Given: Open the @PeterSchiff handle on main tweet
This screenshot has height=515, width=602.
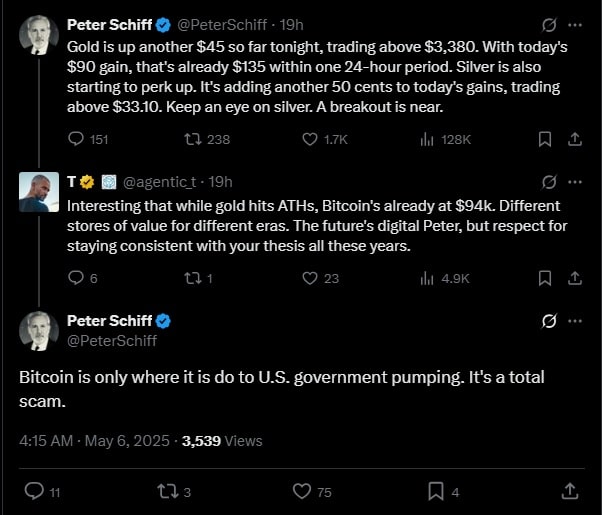Looking at the screenshot, I should coord(112,341).
